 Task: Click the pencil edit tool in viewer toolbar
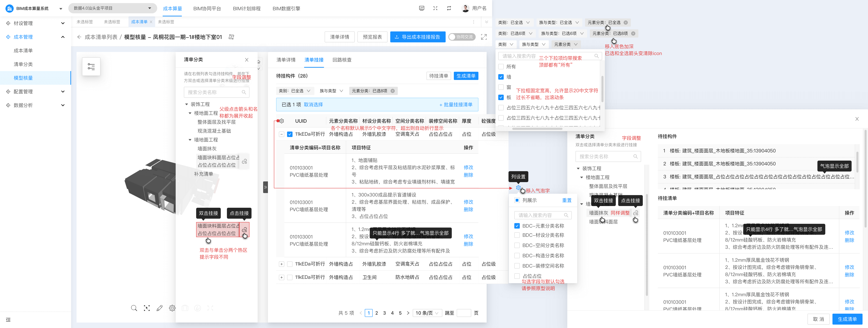coord(159,308)
